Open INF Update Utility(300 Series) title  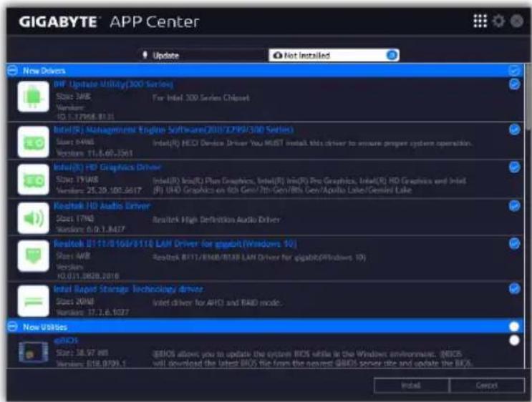pyautogui.click(x=113, y=84)
